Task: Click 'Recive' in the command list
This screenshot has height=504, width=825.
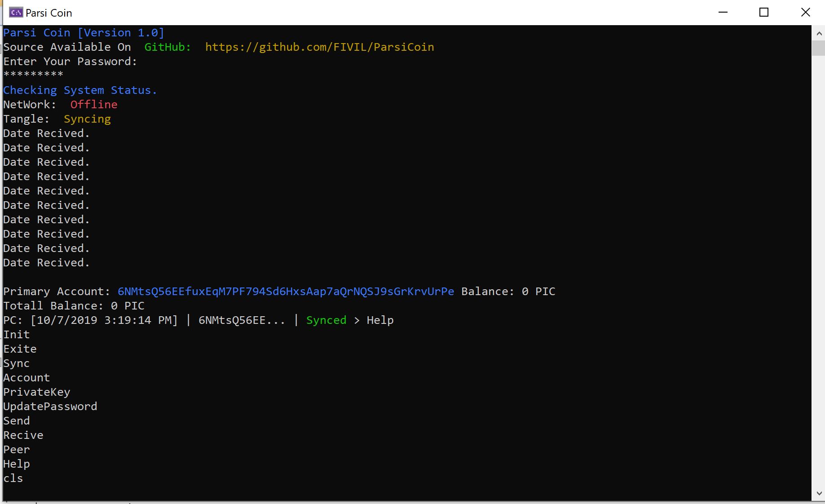Action: click(x=23, y=435)
